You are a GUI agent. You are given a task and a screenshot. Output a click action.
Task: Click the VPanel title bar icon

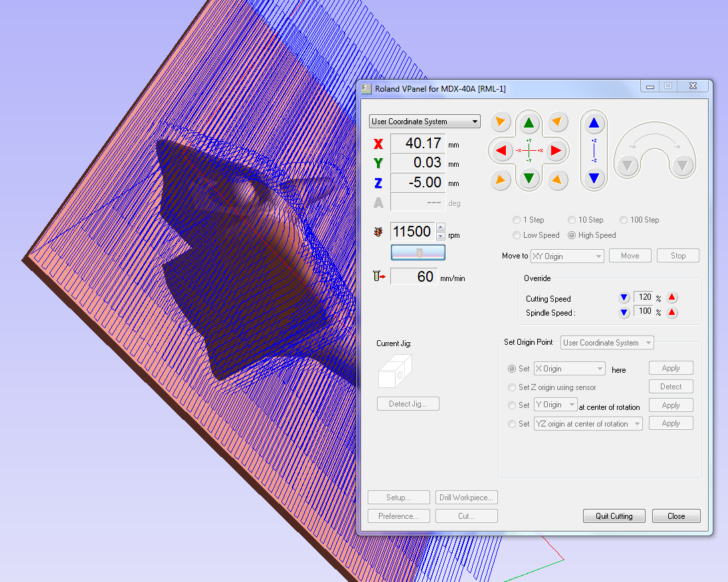[x=367, y=88]
